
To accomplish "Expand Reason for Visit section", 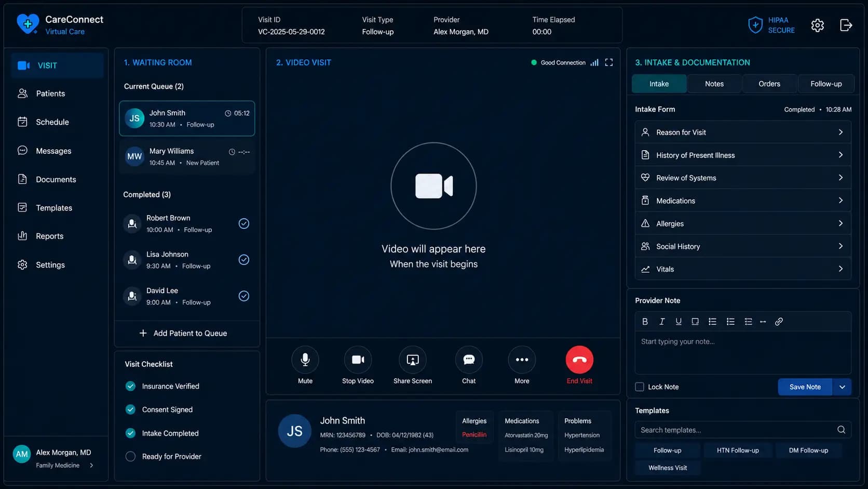I will click(x=743, y=133).
